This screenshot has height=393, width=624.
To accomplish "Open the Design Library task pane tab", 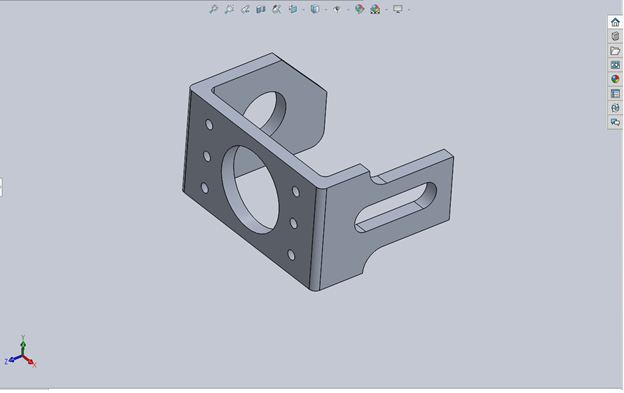I will [615, 36].
